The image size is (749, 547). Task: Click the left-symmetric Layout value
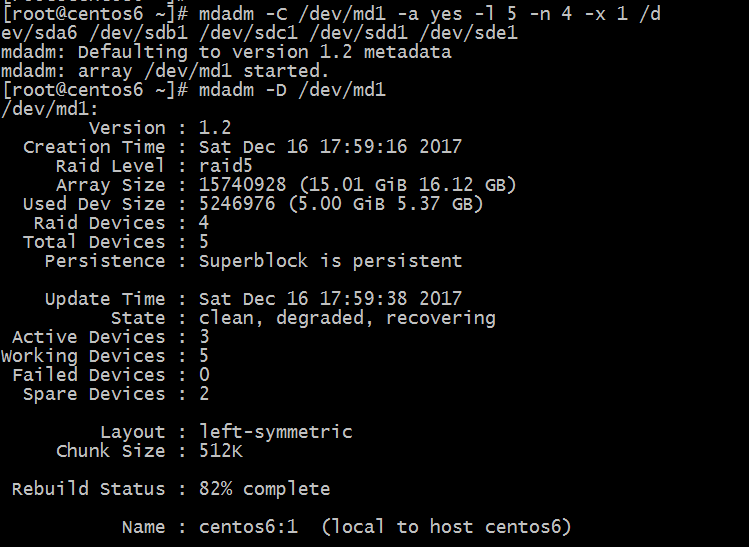pos(276,432)
